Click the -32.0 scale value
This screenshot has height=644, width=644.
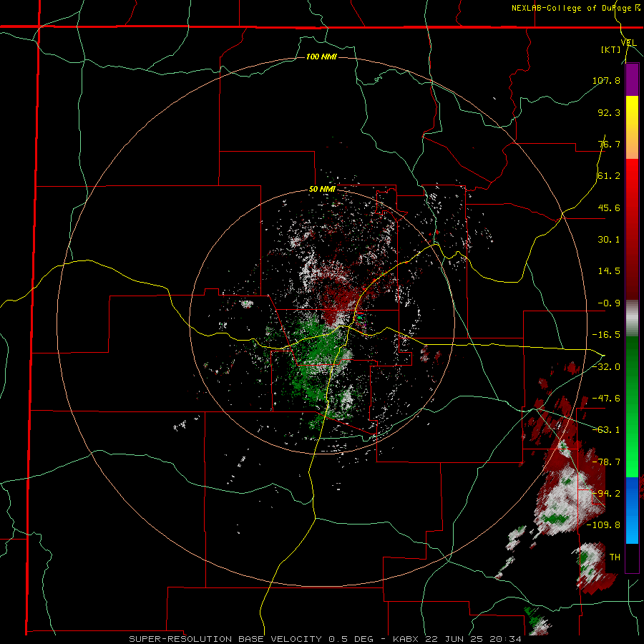pos(606,367)
